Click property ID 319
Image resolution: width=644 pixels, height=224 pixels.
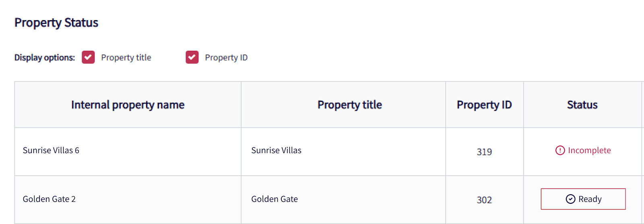point(484,152)
